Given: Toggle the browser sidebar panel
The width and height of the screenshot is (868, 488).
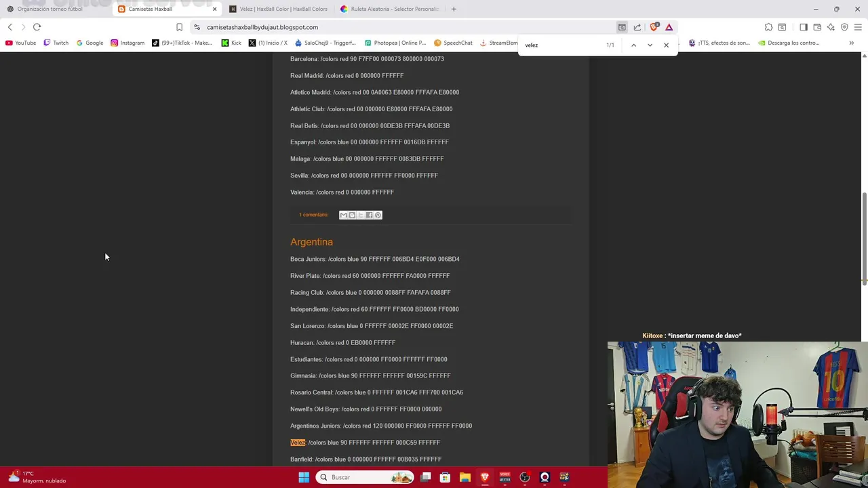Looking at the screenshot, I should click(804, 27).
